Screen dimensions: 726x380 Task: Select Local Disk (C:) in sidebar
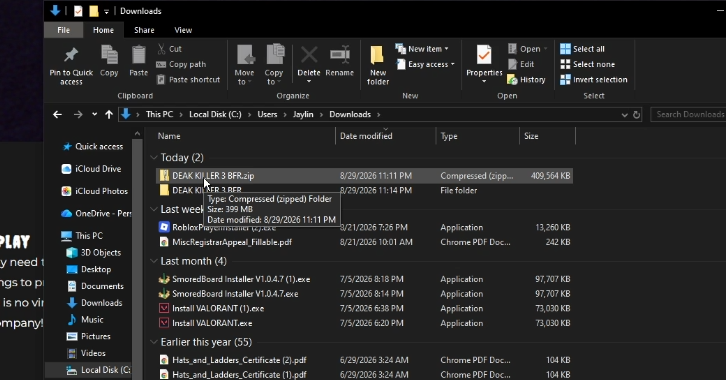[99, 370]
